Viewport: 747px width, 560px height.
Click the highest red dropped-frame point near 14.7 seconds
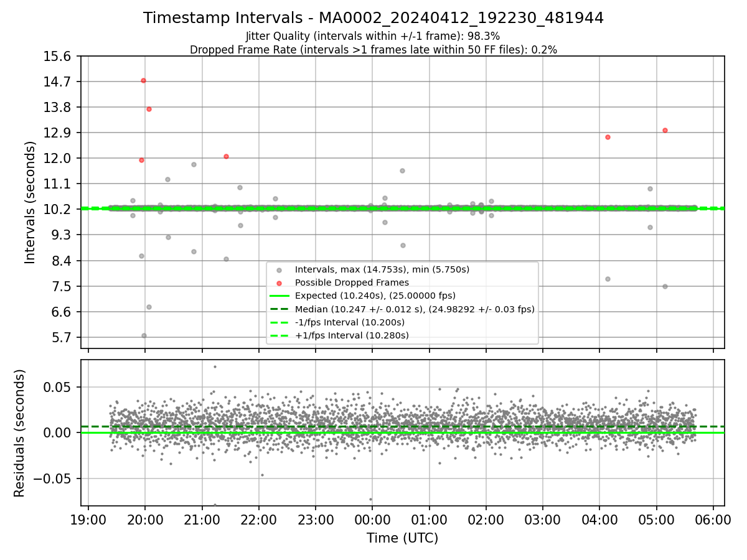click(143, 80)
